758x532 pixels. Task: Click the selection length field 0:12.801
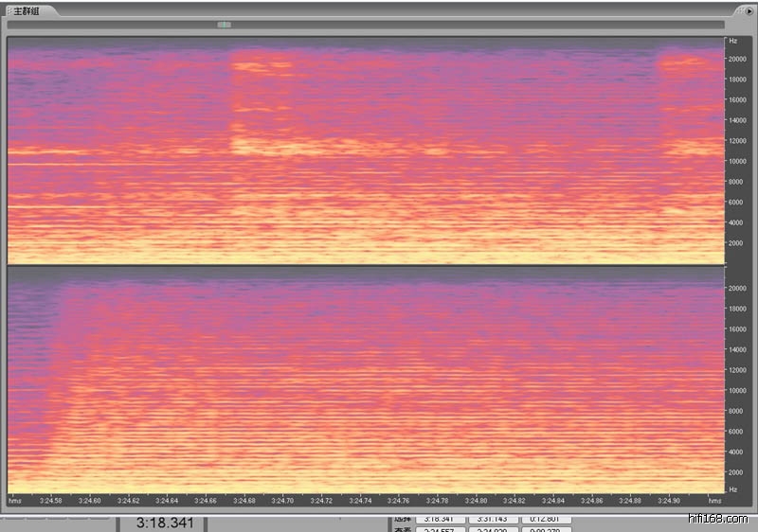545,519
